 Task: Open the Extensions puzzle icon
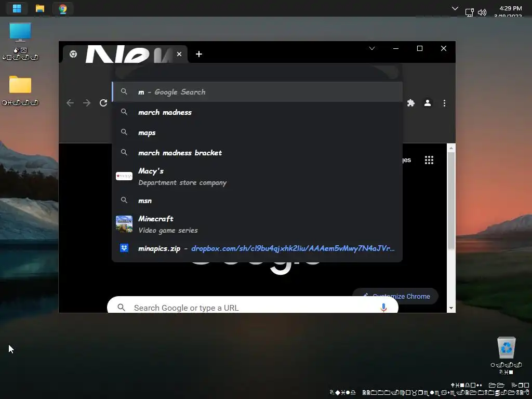coord(411,103)
